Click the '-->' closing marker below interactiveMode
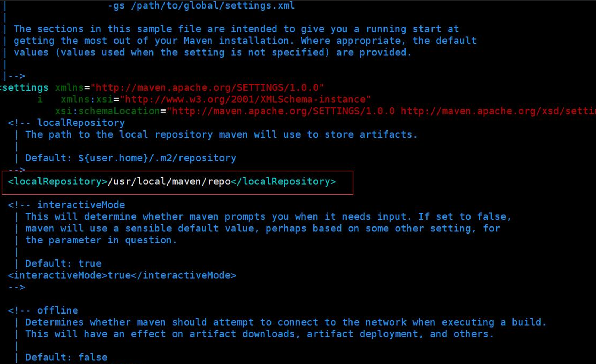Screen dimensions: 596x364 pos(17,287)
